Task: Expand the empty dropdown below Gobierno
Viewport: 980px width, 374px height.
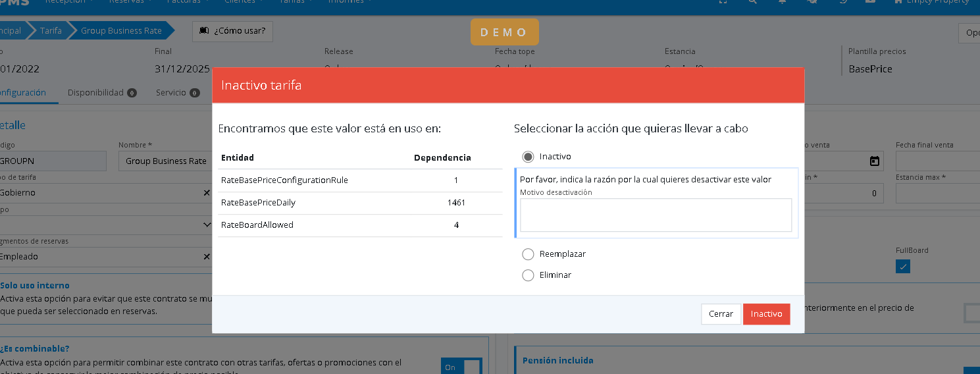Action: [x=206, y=225]
